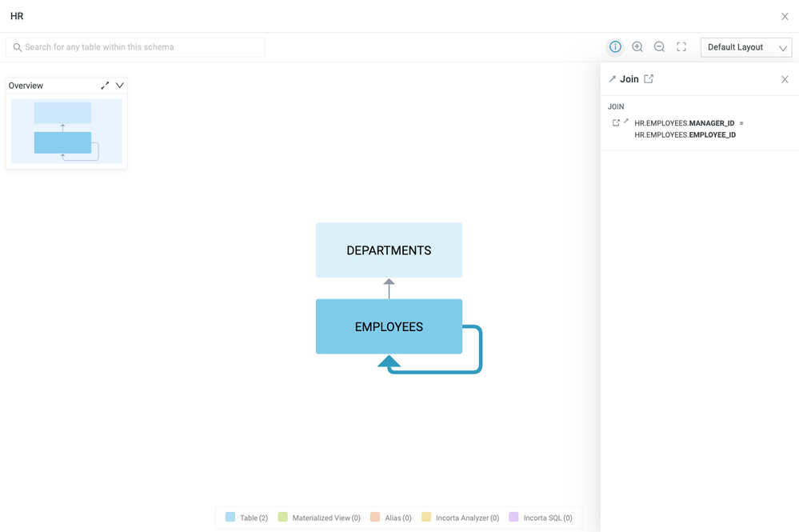Screen dimensions: 799x532
Task: Close the Join details panel
Action: (x=785, y=79)
